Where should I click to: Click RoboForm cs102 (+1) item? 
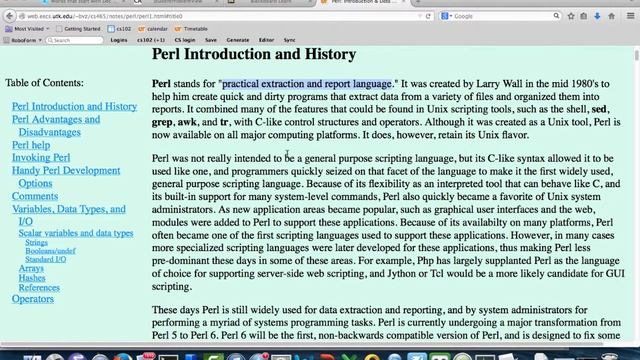coord(151,40)
